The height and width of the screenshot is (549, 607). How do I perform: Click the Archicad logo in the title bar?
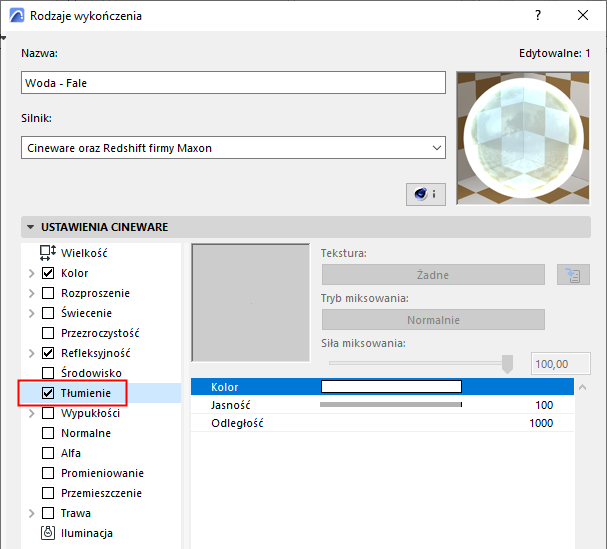click(17, 16)
